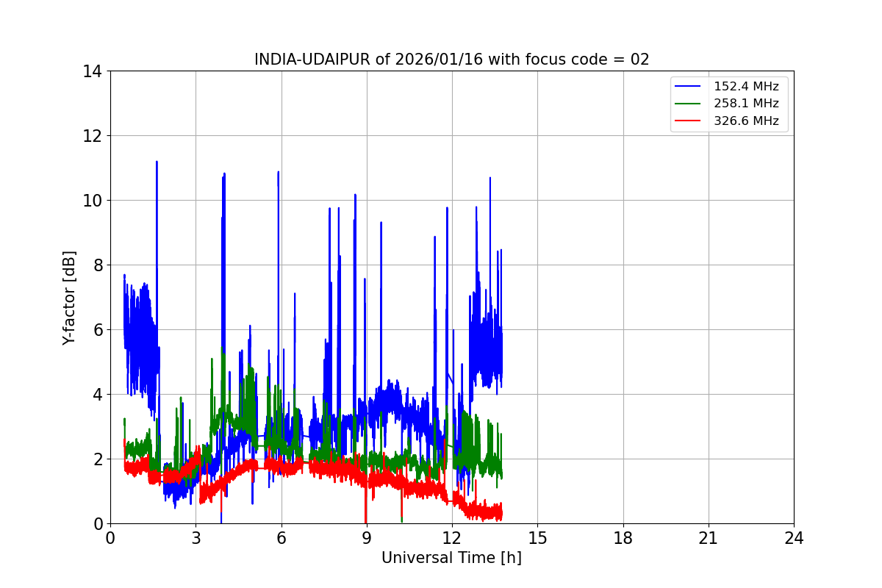882x588 pixels.
Task: Click x-axis tick label 24
Action: [x=794, y=537]
